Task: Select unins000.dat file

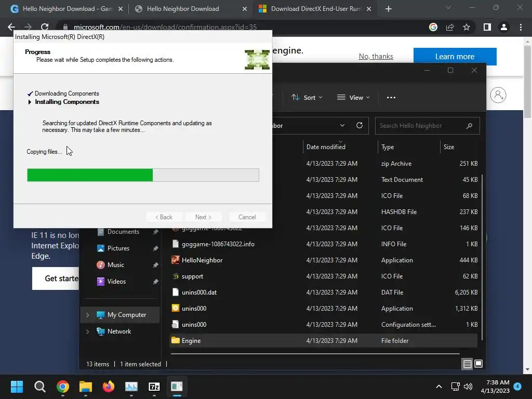Action: tap(323, 292)
